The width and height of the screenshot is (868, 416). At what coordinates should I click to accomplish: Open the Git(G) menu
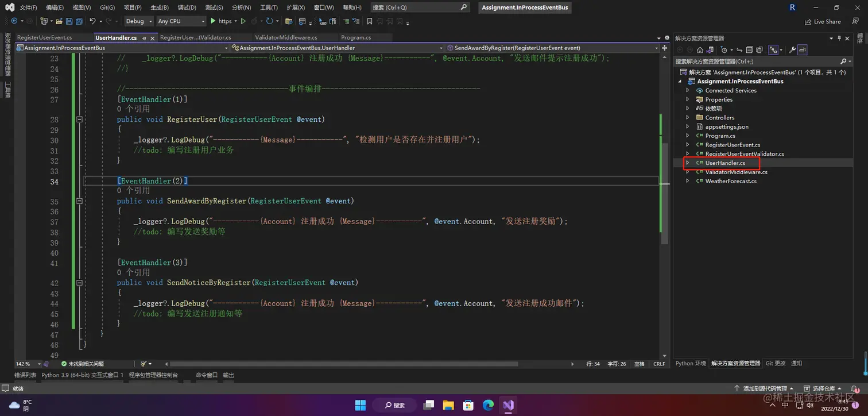point(107,7)
